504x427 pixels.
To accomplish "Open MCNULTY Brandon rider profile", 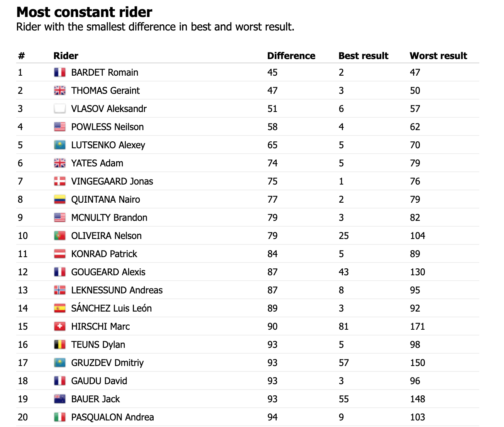I will (x=109, y=217).
